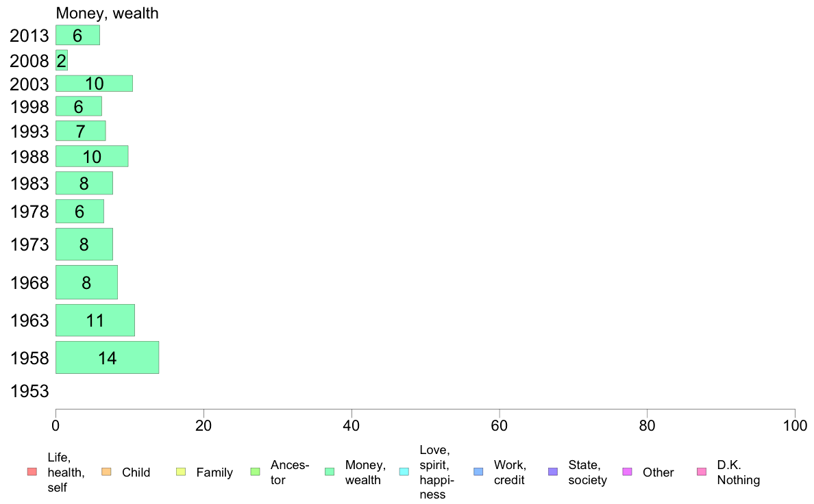814x504 pixels.
Task: Select the purple State, society swatch
Action: click(x=553, y=472)
